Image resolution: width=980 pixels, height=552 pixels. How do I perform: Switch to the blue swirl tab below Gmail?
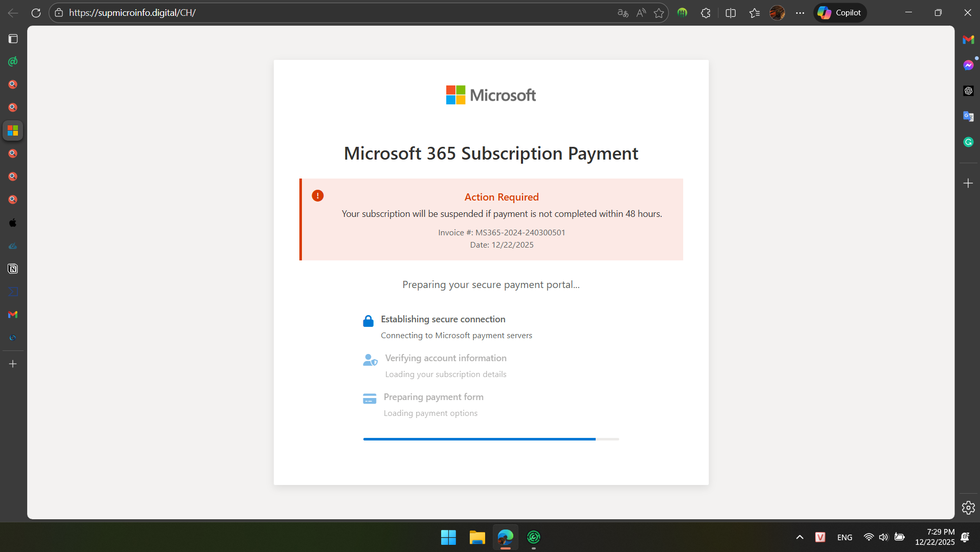pyautogui.click(x=13, y=338)
